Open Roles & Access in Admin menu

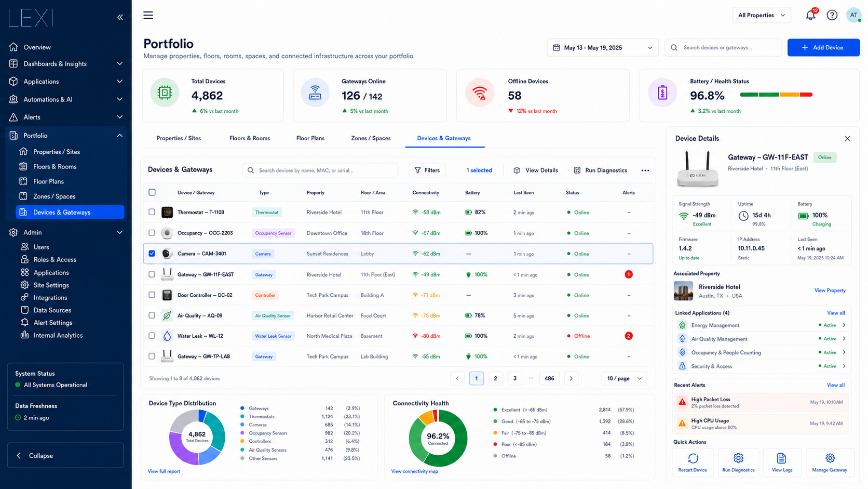click(55, 259)
